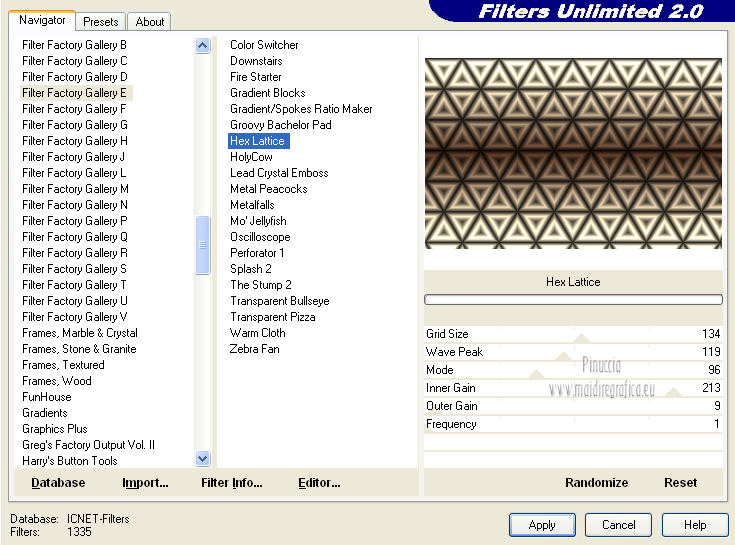Choose the Gradient Blocks filter
This screenshot has height=545, width=735.
point(268,93)
